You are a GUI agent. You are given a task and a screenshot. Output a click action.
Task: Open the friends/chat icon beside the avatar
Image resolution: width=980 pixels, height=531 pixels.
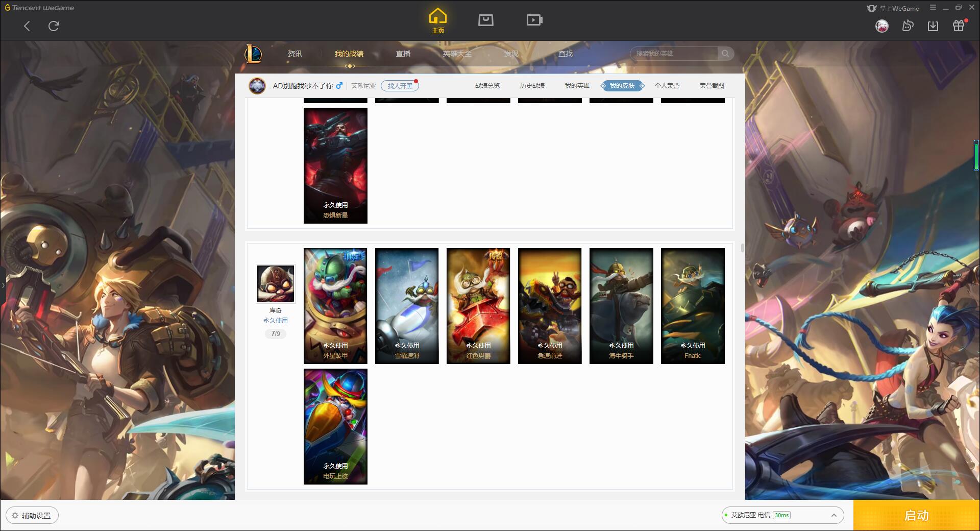coord(908,26)
